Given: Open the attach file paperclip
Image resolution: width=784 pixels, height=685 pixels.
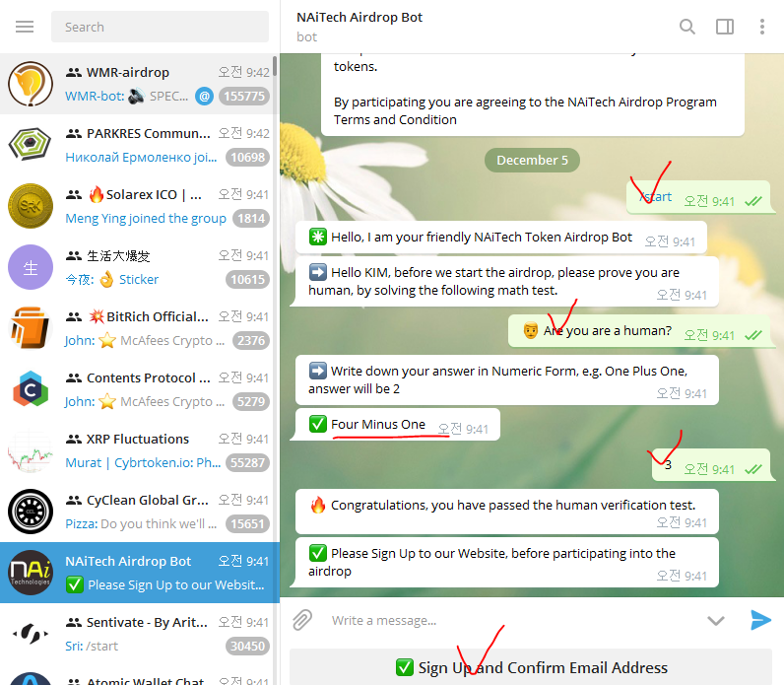Looking at the screenshot, I should [x=302, y=620].
